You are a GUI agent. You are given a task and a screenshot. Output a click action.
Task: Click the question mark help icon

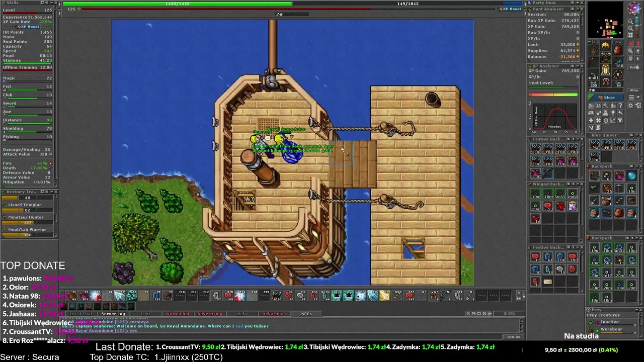point(620,105)
